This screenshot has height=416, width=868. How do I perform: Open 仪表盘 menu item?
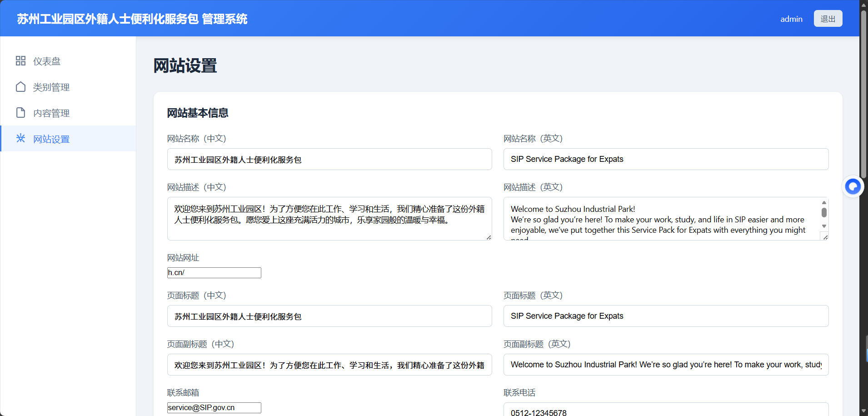tap(46, 61)
